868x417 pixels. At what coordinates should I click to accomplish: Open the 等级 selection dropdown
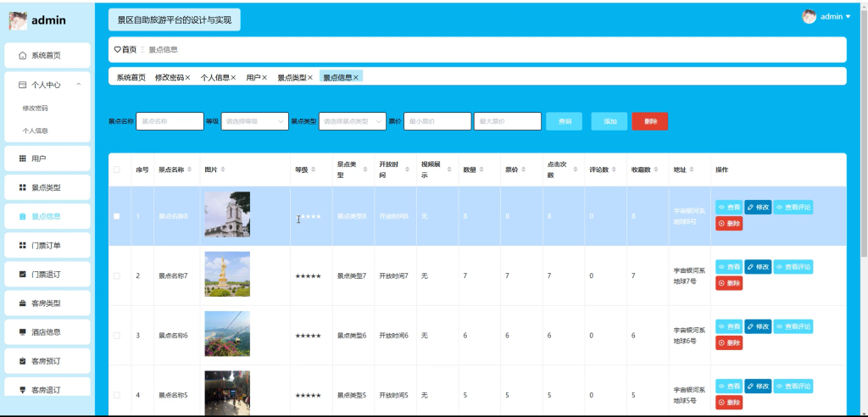coord(254,121)
